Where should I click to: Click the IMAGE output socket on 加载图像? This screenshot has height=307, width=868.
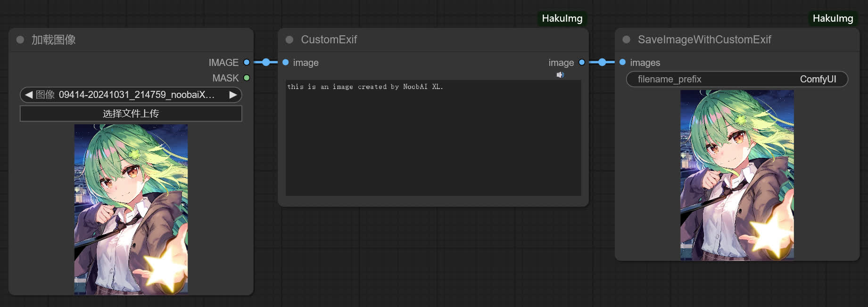pyautogui.click(x=247, y=62)
